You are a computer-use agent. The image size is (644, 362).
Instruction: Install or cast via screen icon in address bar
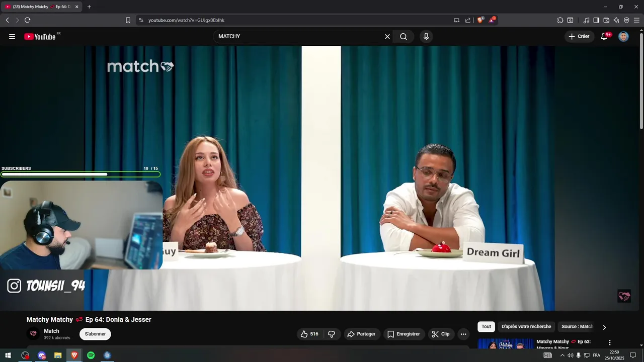456,20
